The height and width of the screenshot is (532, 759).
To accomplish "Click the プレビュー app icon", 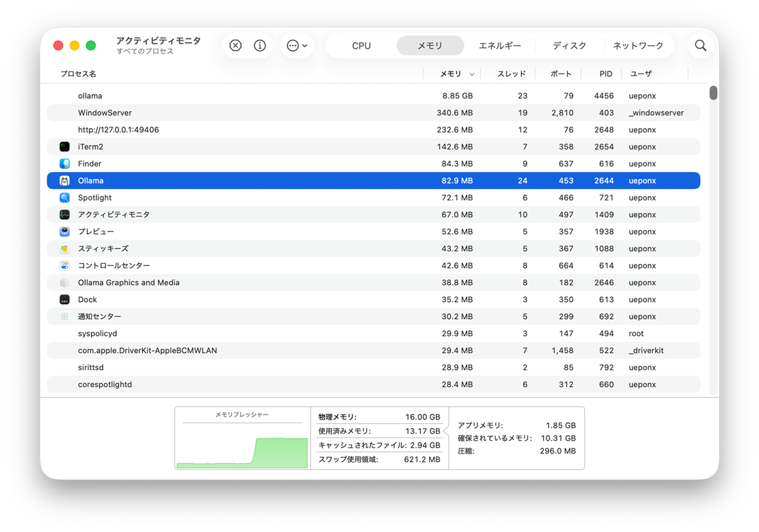I will [x=64, y=231].
